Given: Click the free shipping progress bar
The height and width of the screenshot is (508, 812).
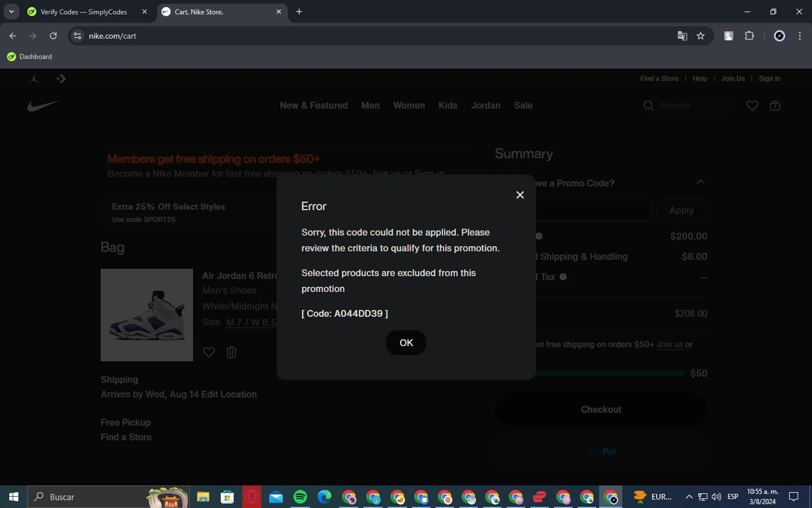Looking at the screenshot, I should click(x=610, y=373).
